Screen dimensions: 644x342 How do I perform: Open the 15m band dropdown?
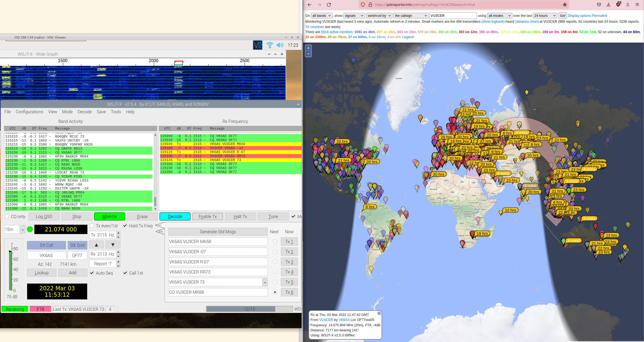(x=22, y=230)
